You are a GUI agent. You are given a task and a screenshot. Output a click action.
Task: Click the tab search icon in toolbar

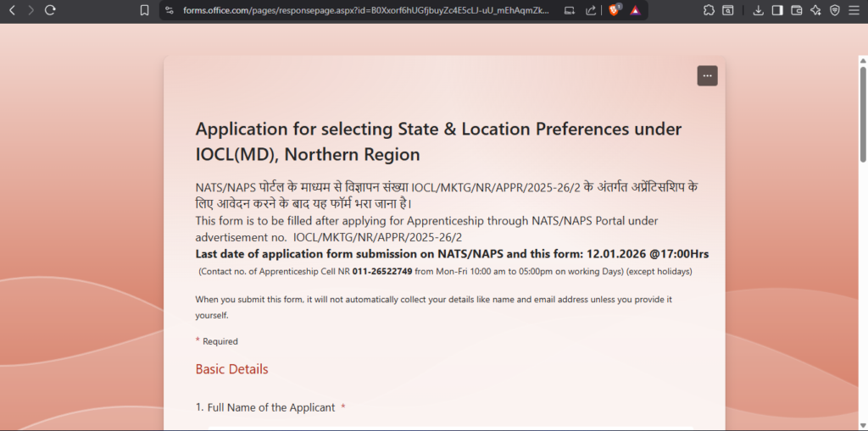[x=728, y=10]
